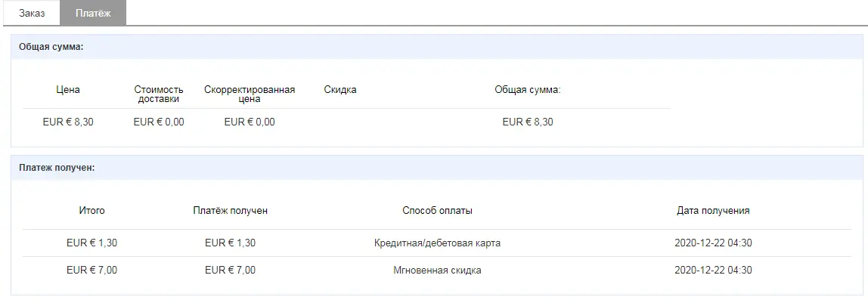The image size is (868, 300).
Task: Select the EUR € 8,30 value under Цена
Action: (x=68, y=122)
